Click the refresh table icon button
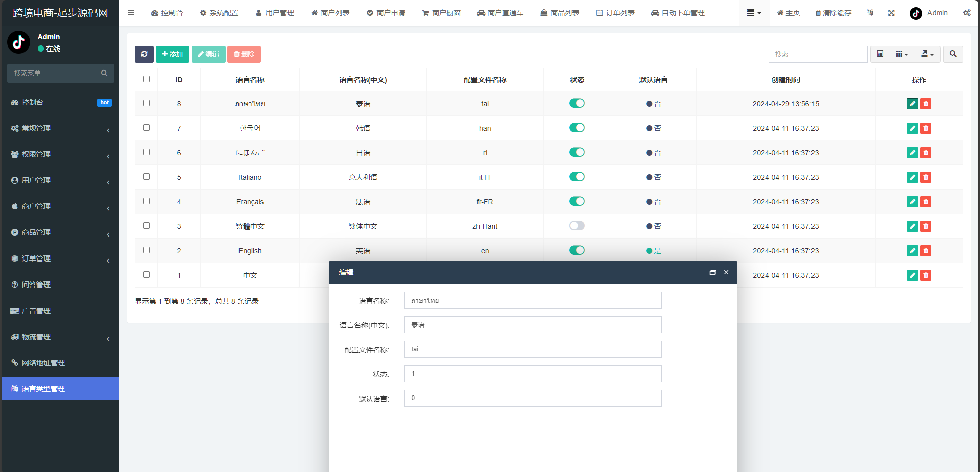 coord(144,54)
